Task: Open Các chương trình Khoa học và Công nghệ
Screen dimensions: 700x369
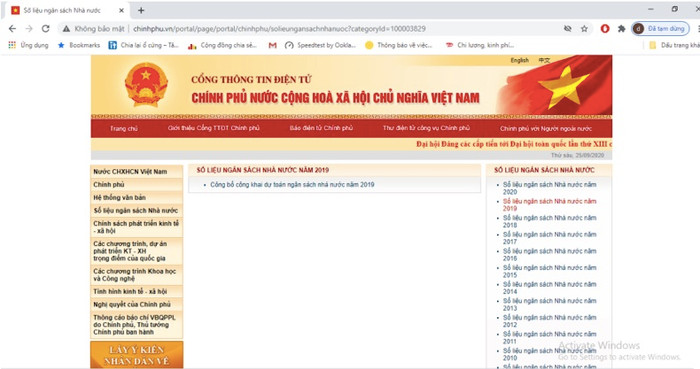Action: 137,275
